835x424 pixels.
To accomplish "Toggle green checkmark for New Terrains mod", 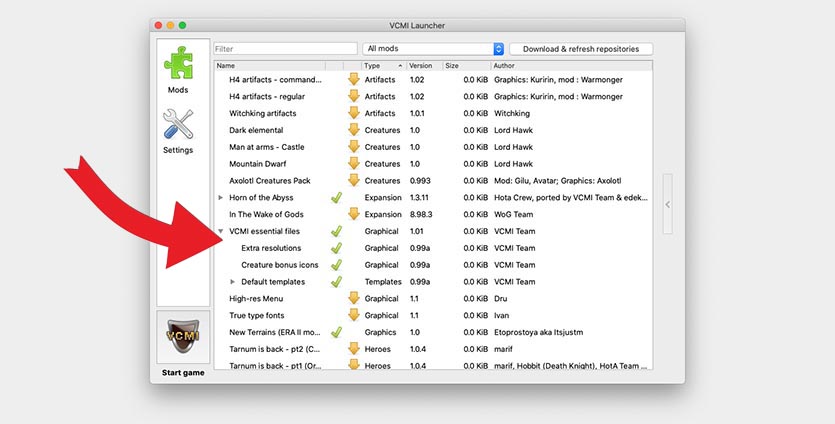I will [x=337, y=332].
